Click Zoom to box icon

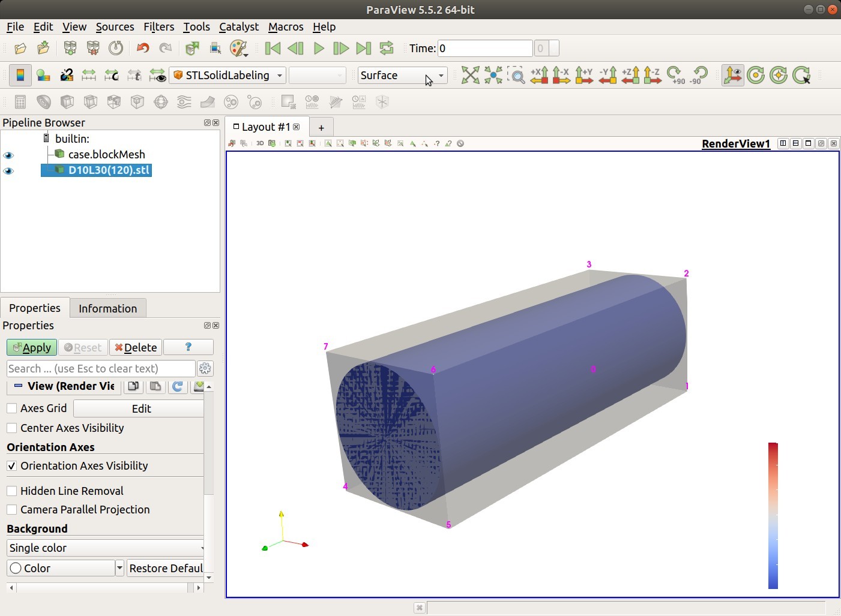[x=516, y=75]
